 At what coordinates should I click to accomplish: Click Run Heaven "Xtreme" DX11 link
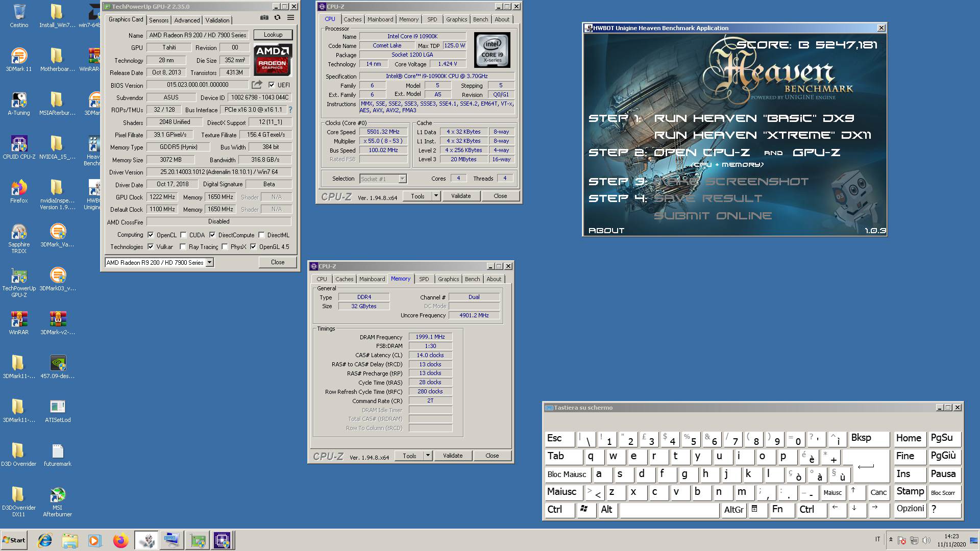(x=763, y=135)
